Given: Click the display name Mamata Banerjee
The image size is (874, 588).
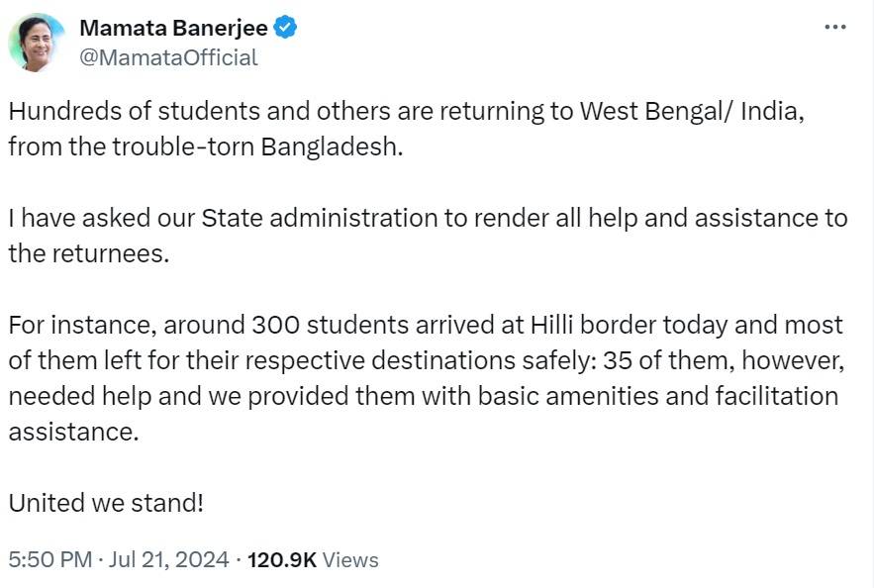Looking at the screenshot, I should click(172, 28).
